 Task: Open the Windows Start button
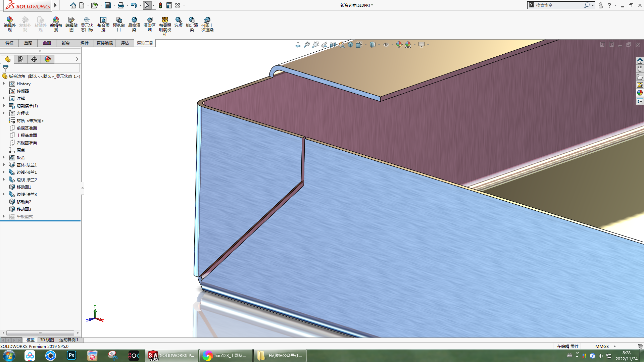[9, 356]
